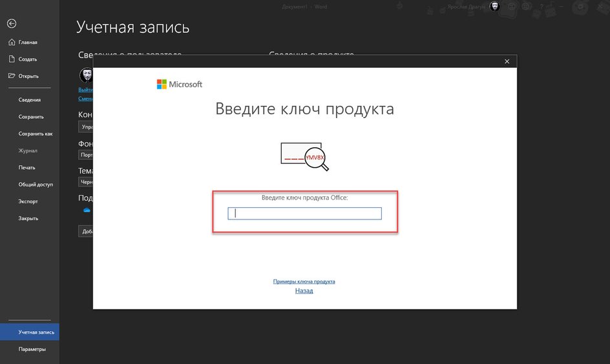This screenshot has height=364, width=610.
Task: Click the Выйти sign-out link behind the dialog
Action: tap(85, 90)
